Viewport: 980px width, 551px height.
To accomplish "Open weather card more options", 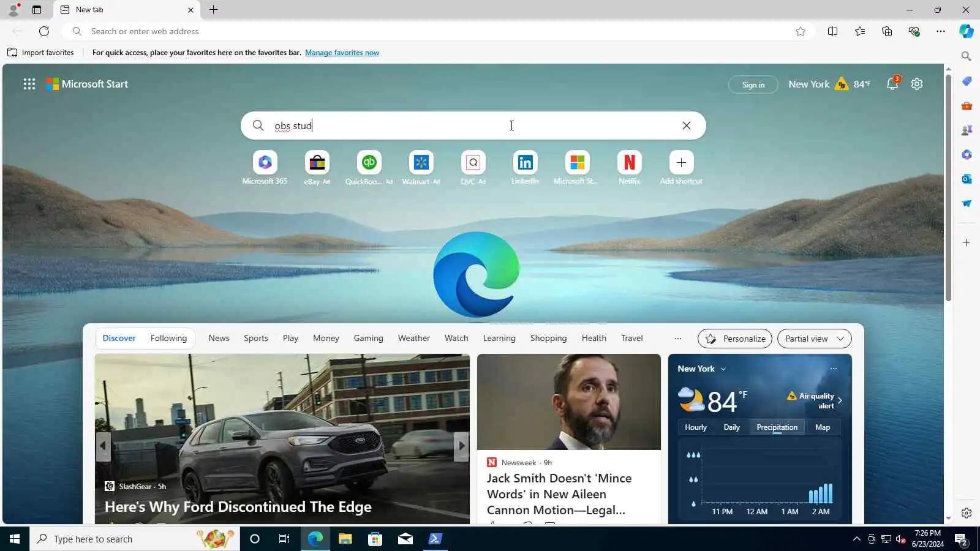I will pos(833,369).
